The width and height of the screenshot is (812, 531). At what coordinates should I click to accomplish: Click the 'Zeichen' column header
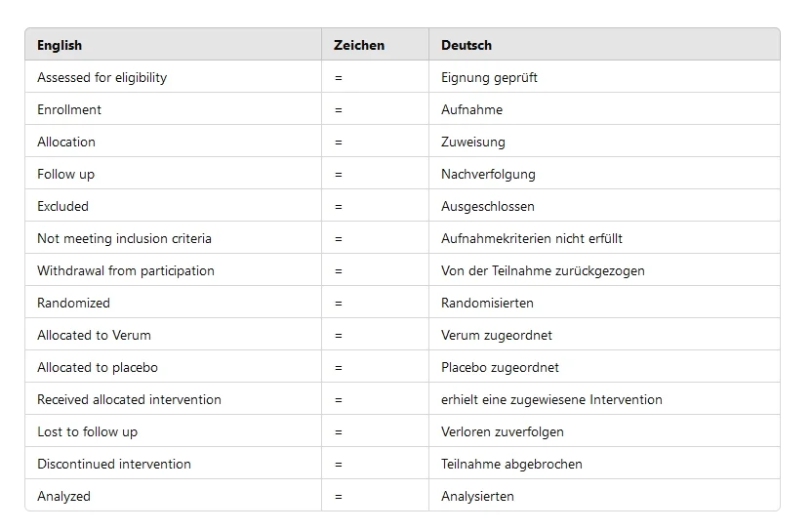pos(359,45)
